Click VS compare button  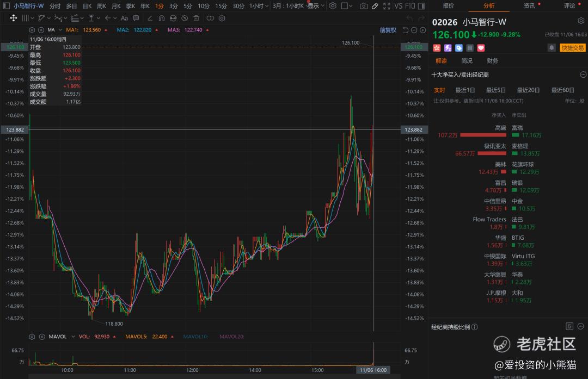tap(398, 6)
